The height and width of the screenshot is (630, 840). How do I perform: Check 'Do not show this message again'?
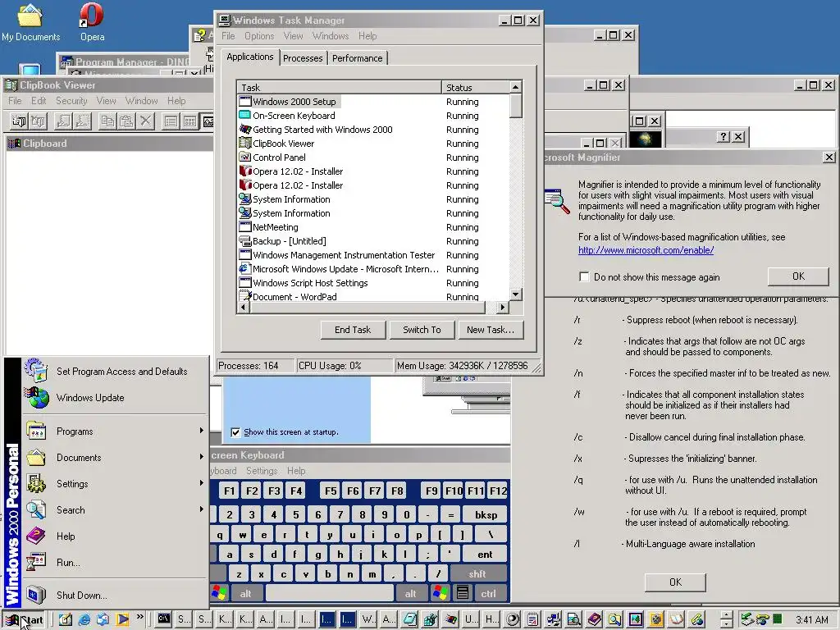tap(584, 277)
